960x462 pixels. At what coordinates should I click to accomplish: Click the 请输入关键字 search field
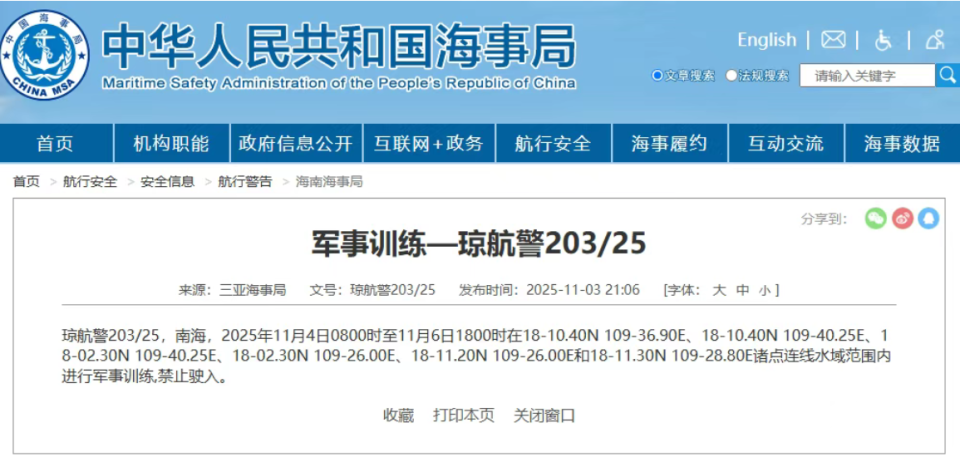pos(867,76)
